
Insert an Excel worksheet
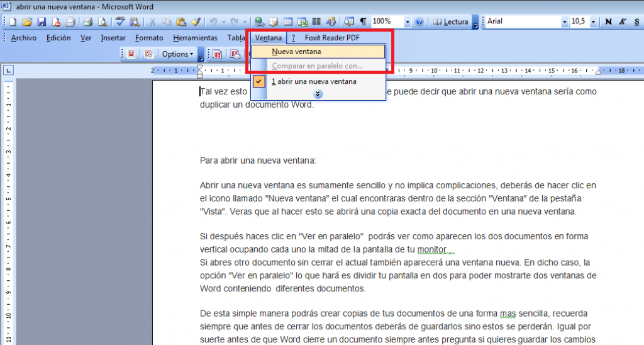pyautogui.click(x=303, y=22)
